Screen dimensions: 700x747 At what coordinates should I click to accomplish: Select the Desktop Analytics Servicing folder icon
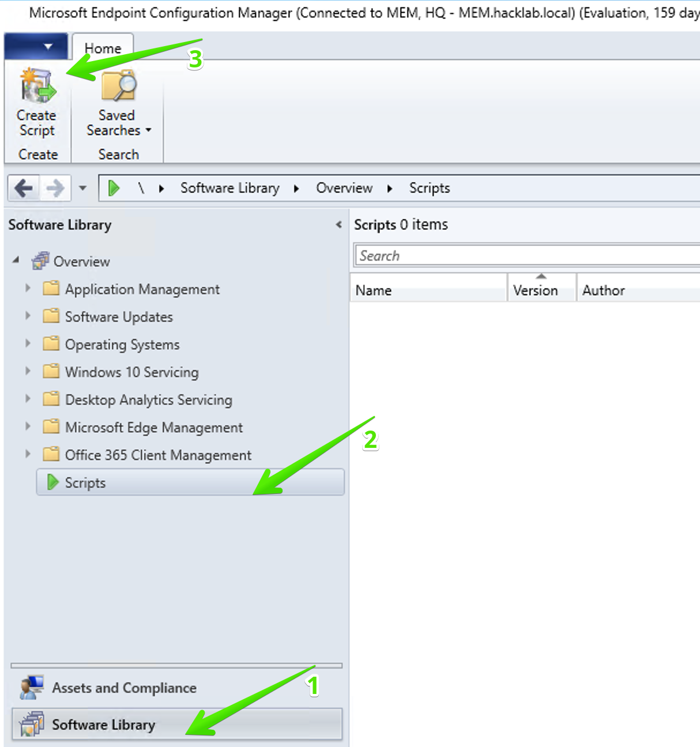click(x=51, y=398)
